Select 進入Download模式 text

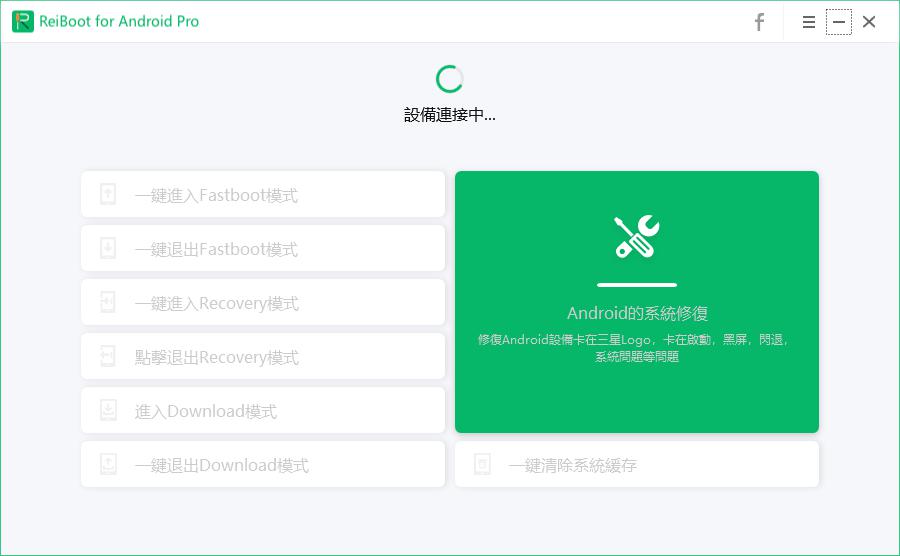tap(206, 411)
